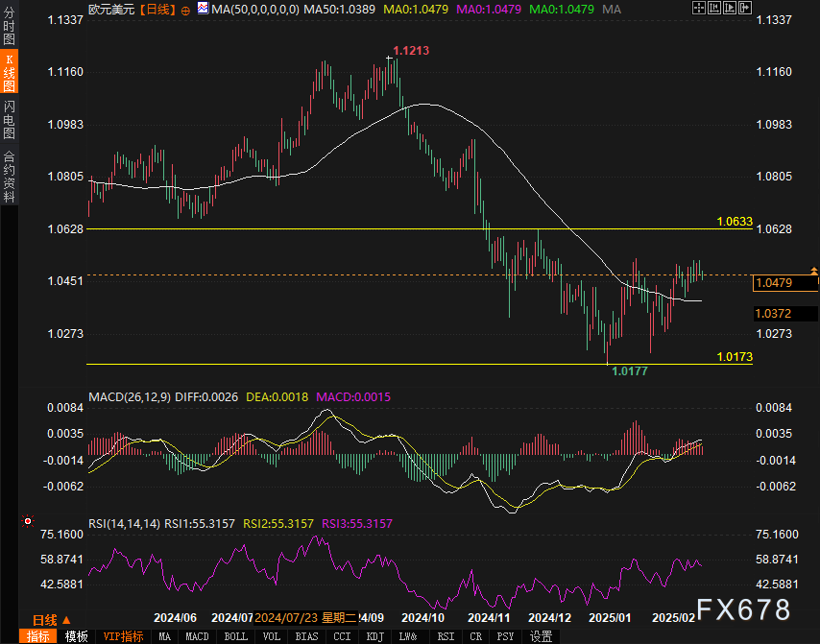Select the BIAS indicator
This screenshot has height=644, width=820.
306,636
